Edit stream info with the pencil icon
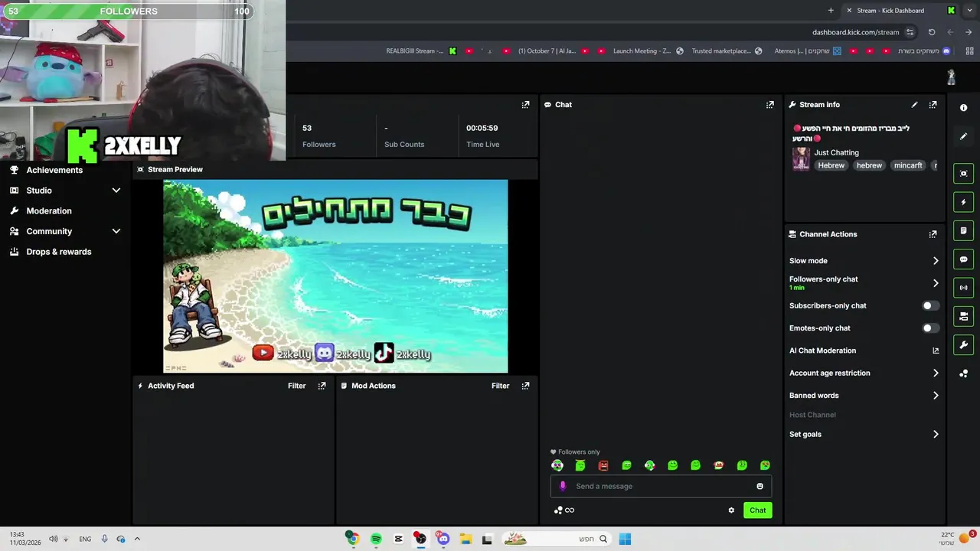 914,105
